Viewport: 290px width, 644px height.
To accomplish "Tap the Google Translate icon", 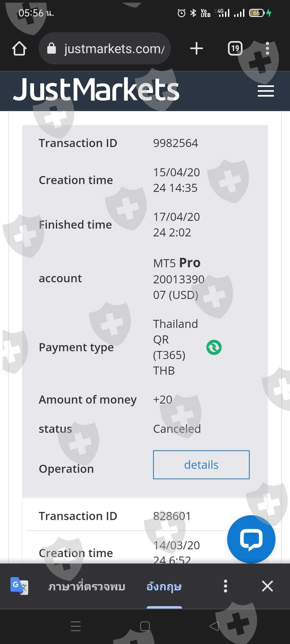I will (19, 586).
